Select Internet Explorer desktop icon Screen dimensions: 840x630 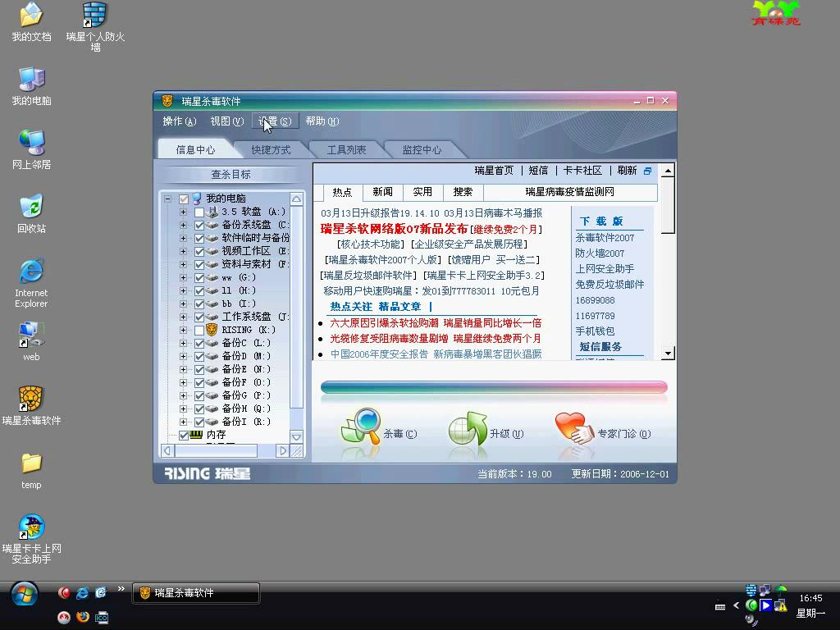pyautogui.click(x=31, y=283)
